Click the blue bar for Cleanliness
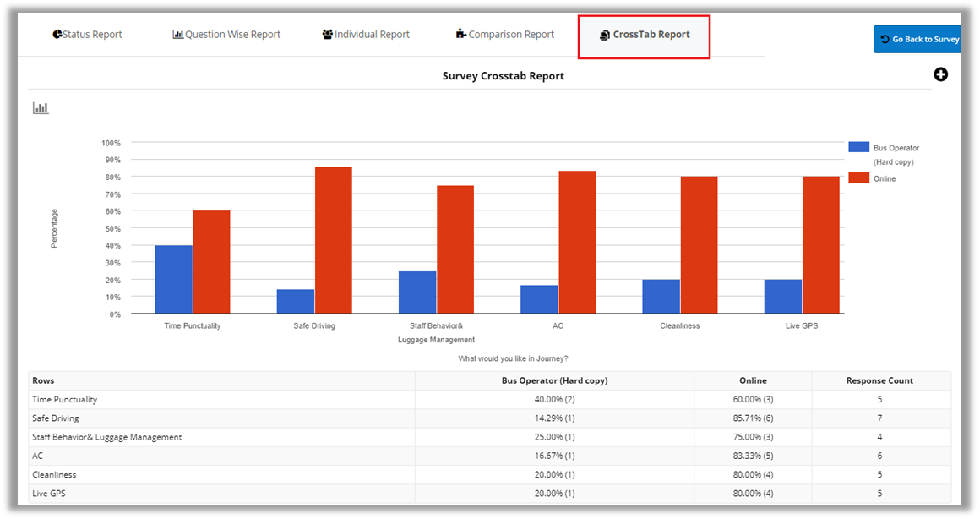Screen dimensions: 980x519 coord(661,297)
